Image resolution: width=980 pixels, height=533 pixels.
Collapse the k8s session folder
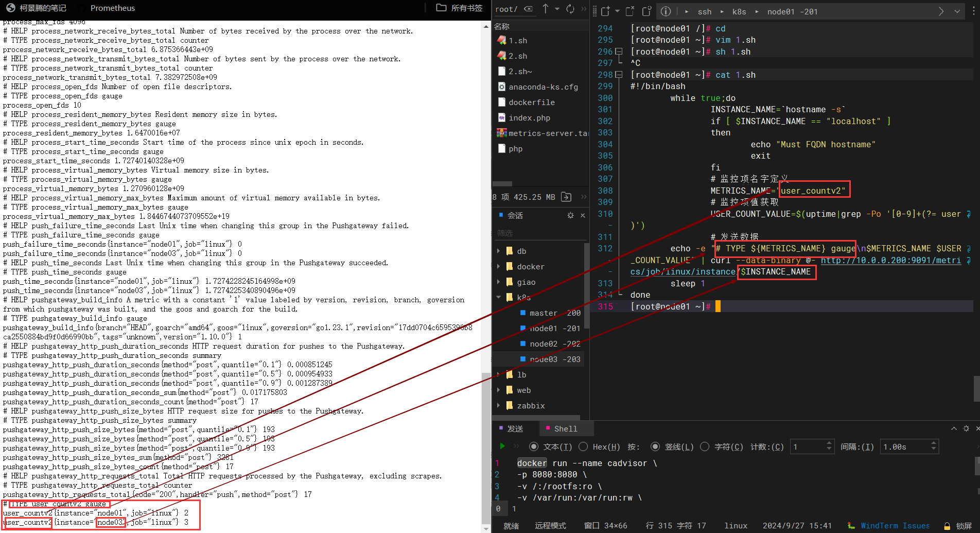498,297
